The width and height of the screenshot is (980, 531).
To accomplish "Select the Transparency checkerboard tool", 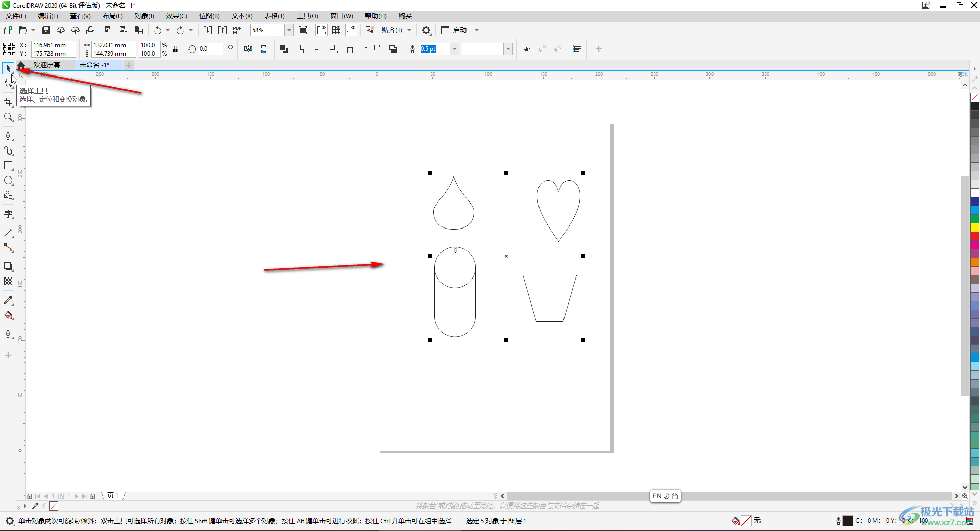I will coord(8,281).
